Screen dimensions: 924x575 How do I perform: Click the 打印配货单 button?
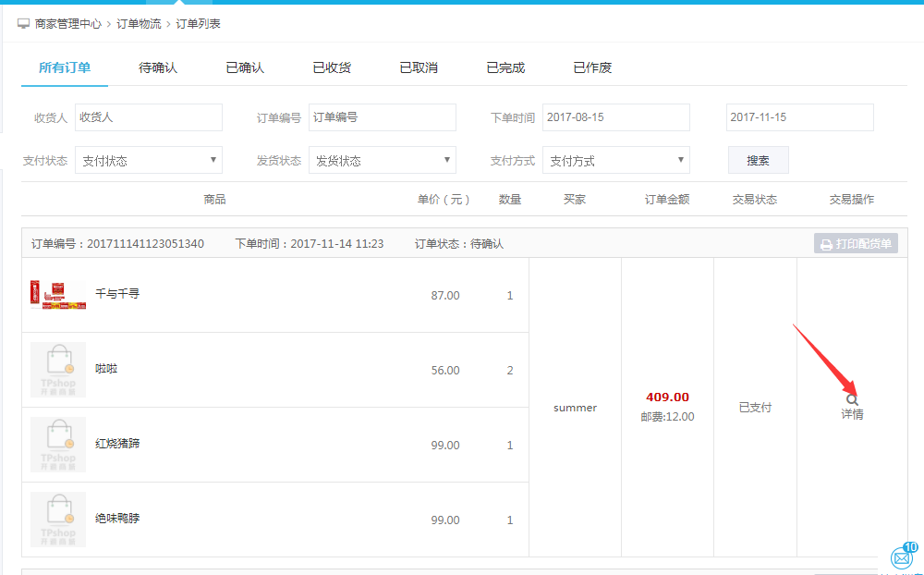856,244
